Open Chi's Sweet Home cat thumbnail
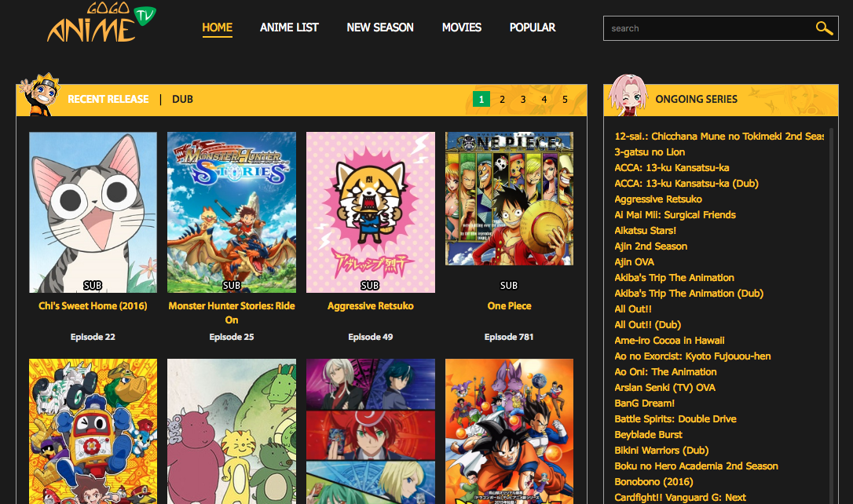The image size is (853, 504). click(x=93, y=213)
